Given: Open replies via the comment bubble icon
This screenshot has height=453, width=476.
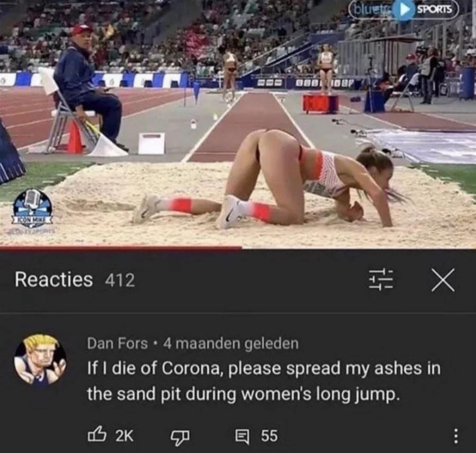Looking at the screenshot, I should pyautogui.click(x=243, y=436).
